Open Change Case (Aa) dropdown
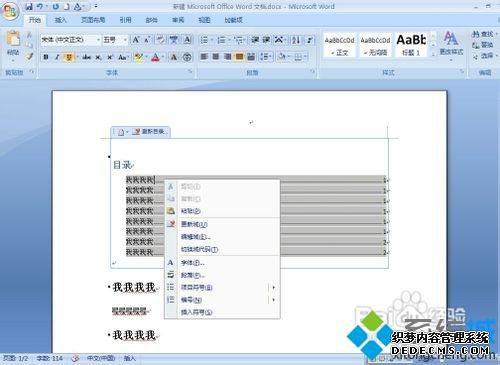 [x=123, y=57]
